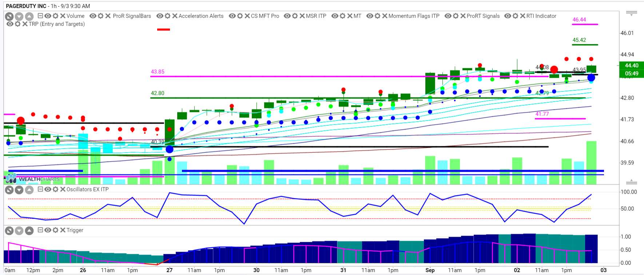Toggle visibility eye for MT indicator
The height and width of the screenshot is (275, 644).
(335, 16)
